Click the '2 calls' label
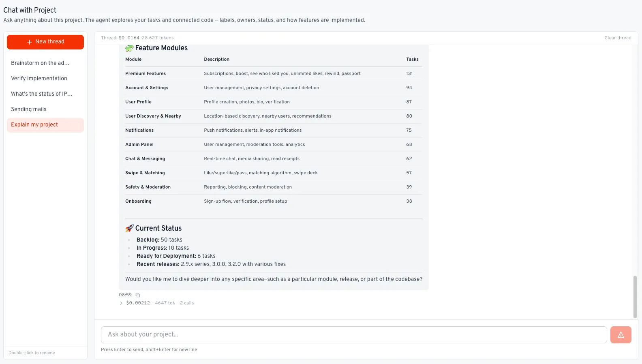The image size is (642, 364). (x=187, y=303)
